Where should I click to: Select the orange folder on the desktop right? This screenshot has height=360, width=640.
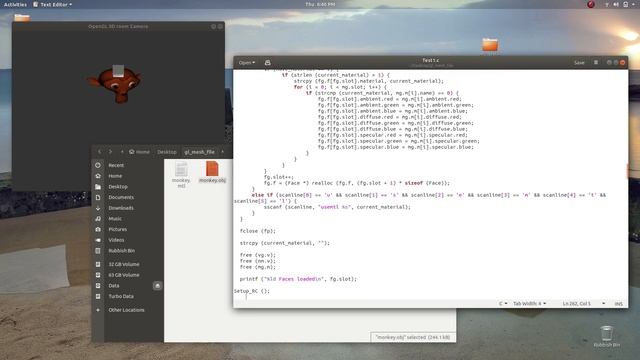tap(490, 44)
